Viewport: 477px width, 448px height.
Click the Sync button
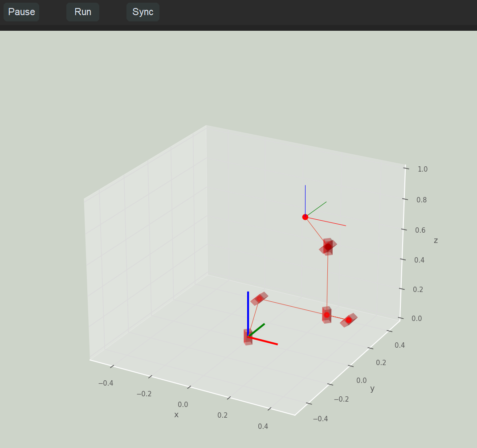(x=143, y=12)
